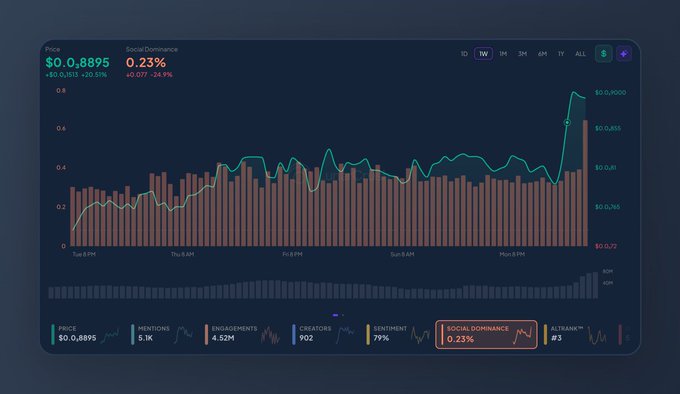The height and width of the screenshot is (394, 680).
Task: Click the tallest rightmost dominance bar
Action: (x=585, y=183)
